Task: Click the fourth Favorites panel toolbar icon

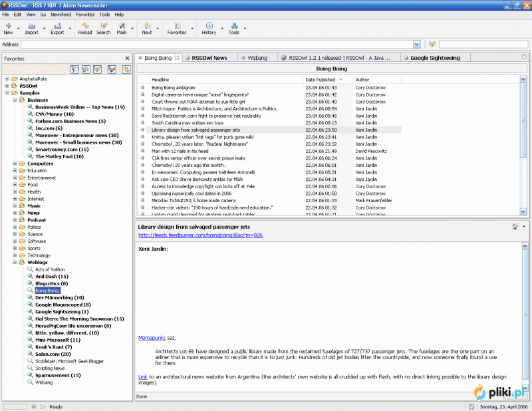Action: point(112,69)
